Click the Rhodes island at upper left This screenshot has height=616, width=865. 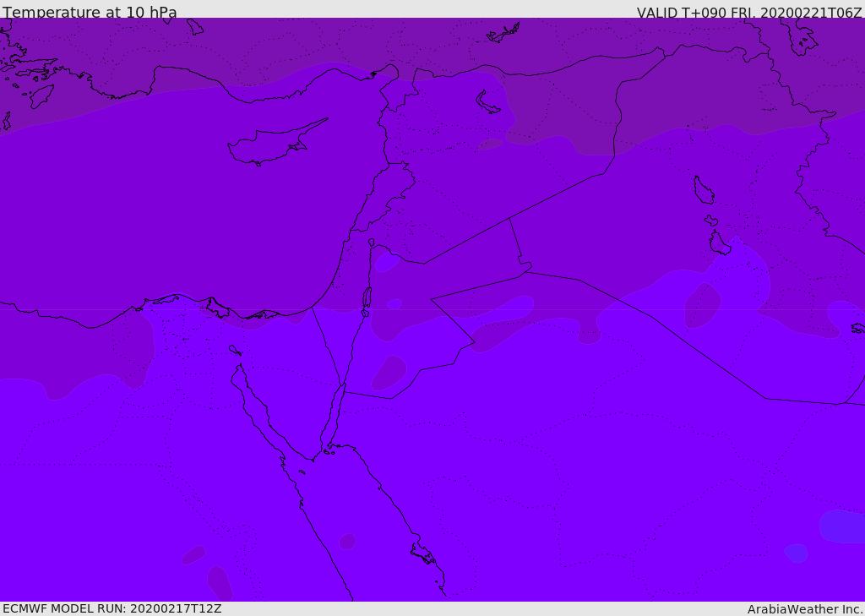tap(41, 96)
